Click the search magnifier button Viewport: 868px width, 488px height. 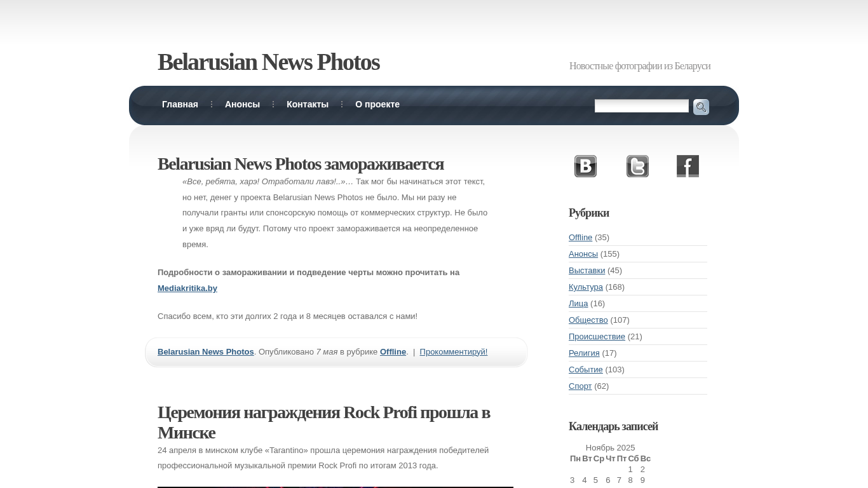(701, 107)
